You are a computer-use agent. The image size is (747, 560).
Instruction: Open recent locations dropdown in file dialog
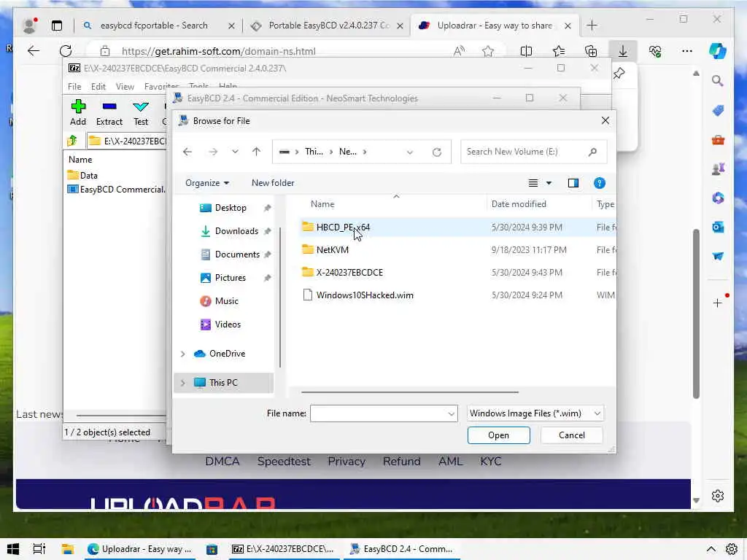click(x=235, y=152)
